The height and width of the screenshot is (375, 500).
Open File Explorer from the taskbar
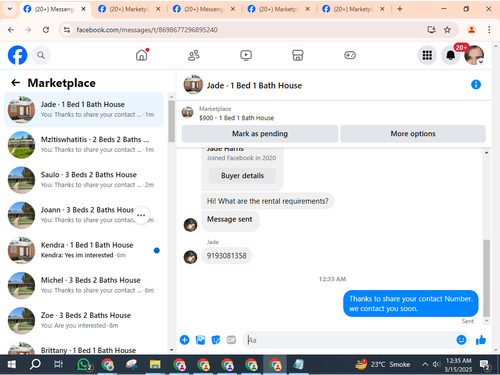pyautogui.click(x=155, y=364)
